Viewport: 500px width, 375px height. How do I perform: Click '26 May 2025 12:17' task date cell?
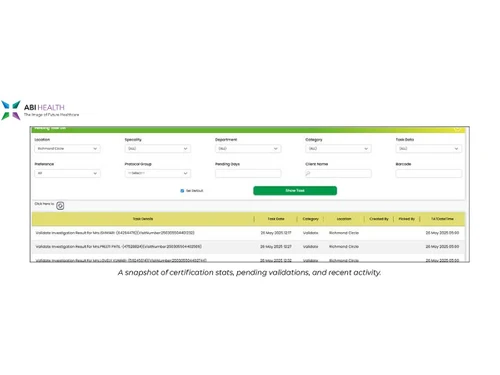[276, 233]
